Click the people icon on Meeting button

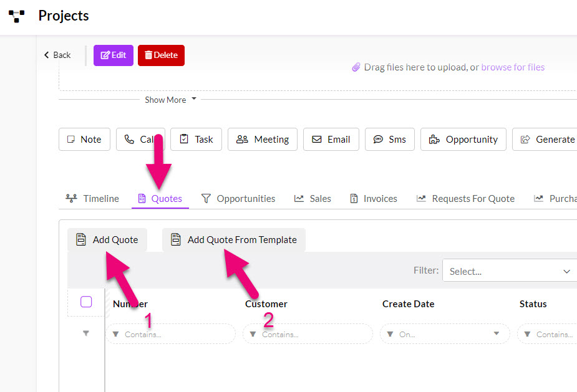(x=242, y=140)
